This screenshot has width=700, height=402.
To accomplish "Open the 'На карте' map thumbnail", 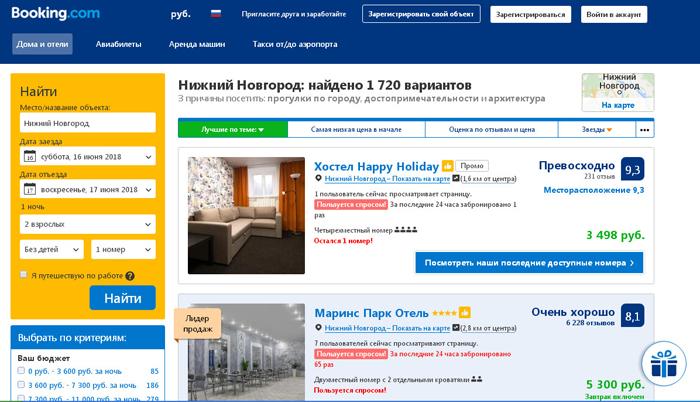I will pyautogui.click(x=618, y=92).
